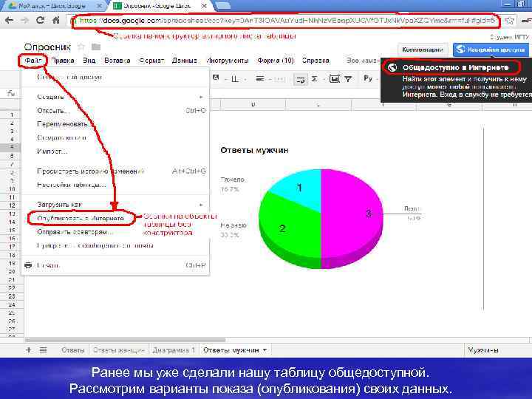Close the first Google Docs browser tab
Screen dimensions: 532x399
[x=99, y=6]
